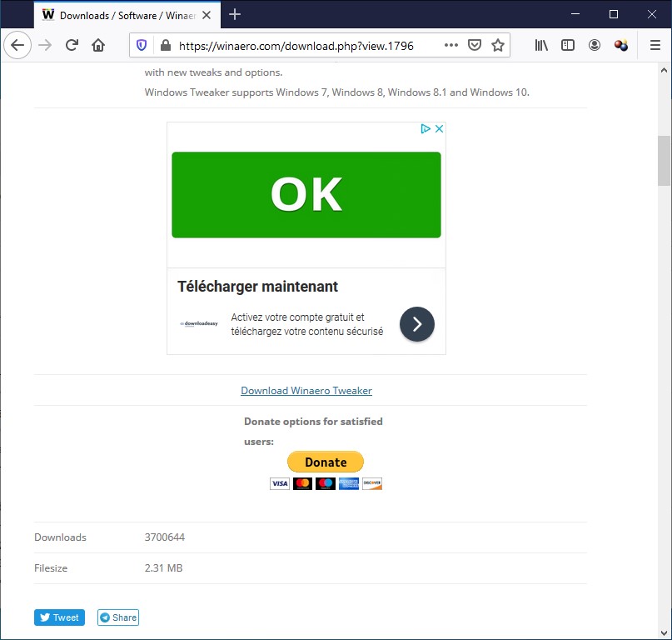The height and width of the screenshot is (640, 672).
Task: Click the vertical scrollbar thumb
Action: click(664, 161)
